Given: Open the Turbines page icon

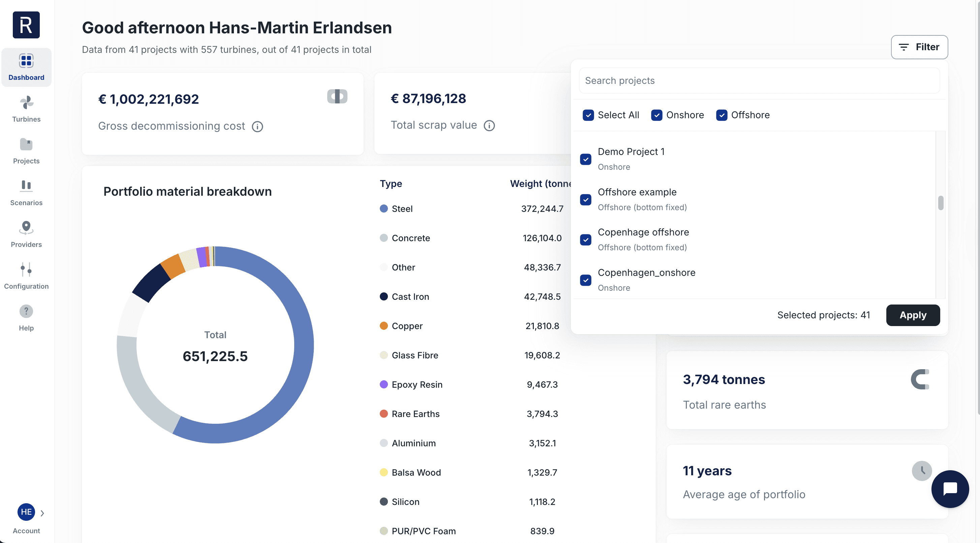Looking at the screenshot, I should (x=26, y=103).
